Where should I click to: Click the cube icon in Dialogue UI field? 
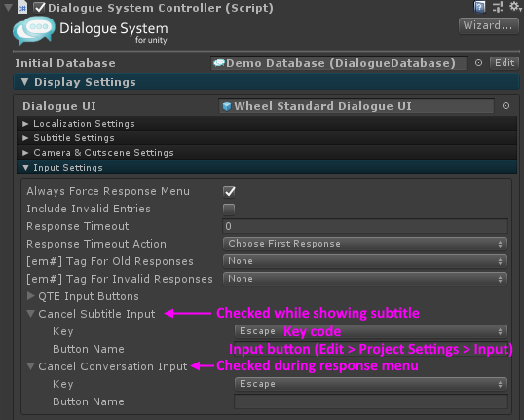pos(227,106)
